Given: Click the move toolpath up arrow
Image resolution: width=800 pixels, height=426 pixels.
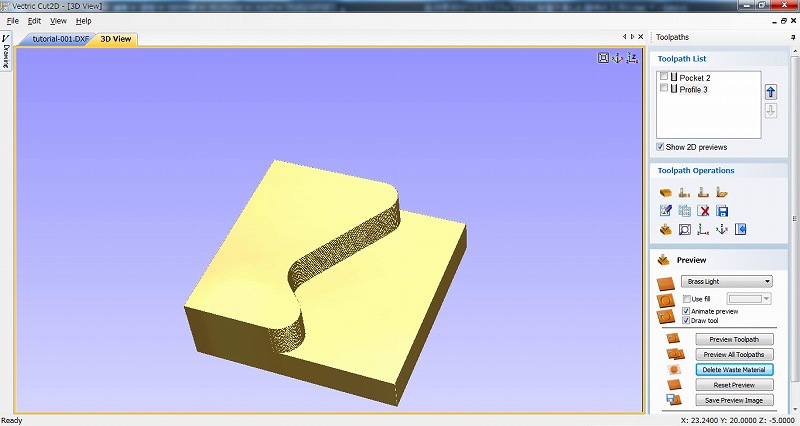Looking at the screenshot, I should 770,91.
